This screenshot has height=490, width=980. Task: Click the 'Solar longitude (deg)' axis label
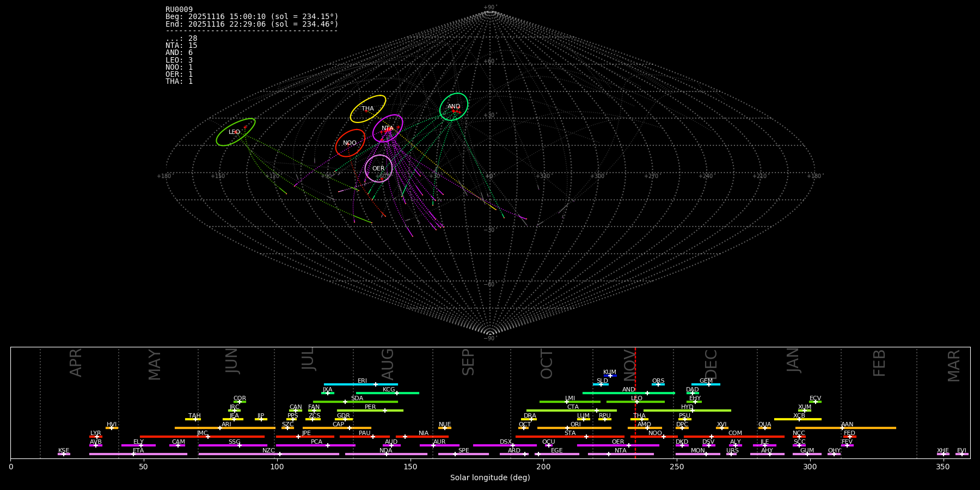[490, 477]
